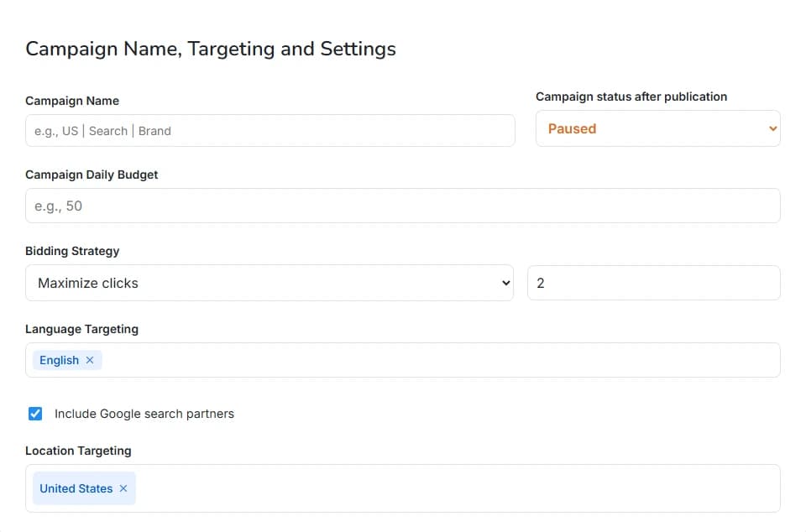Focus the Campaign Name text field
The height and width of the screenshot is (532, 806).
coord(270,131)
